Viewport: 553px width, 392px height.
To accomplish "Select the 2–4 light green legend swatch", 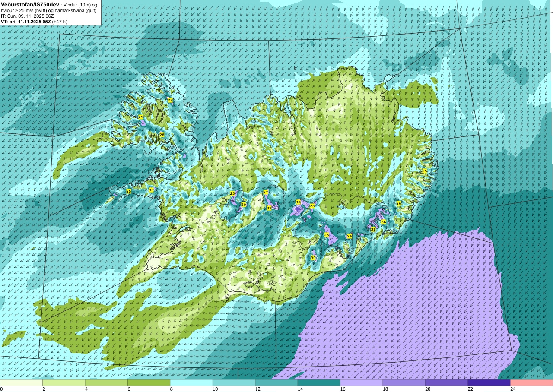I will point(64,383).
